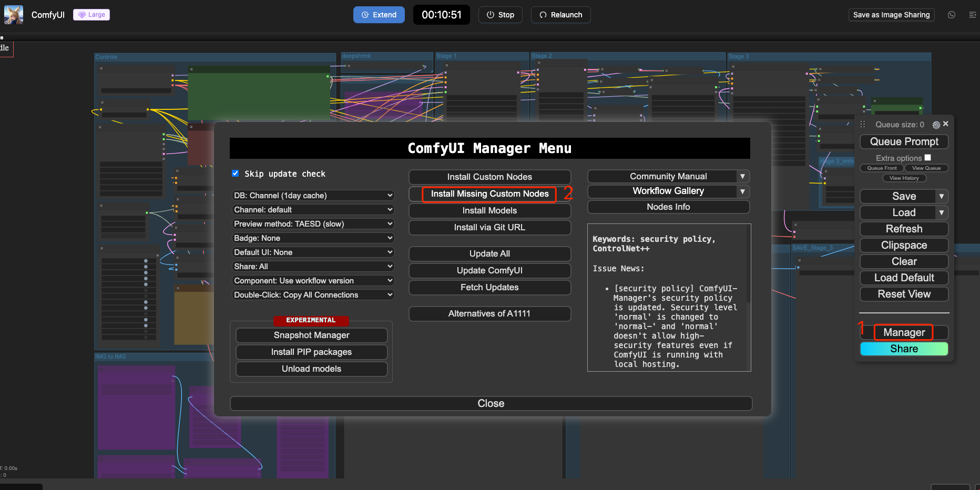Close the ComfyUI Manager Menu
The width and height of the screenshot is (980, 490).
click(x=491, y=403)
